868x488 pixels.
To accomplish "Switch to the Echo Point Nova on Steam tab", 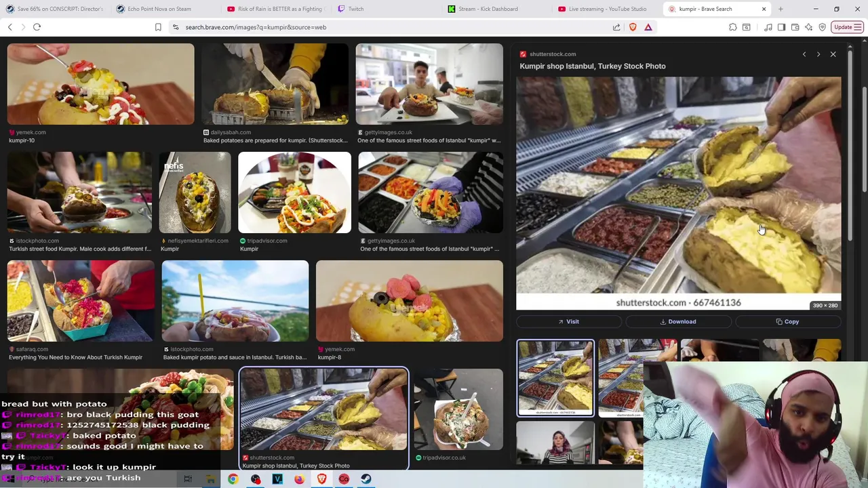I will coord(161,9).
